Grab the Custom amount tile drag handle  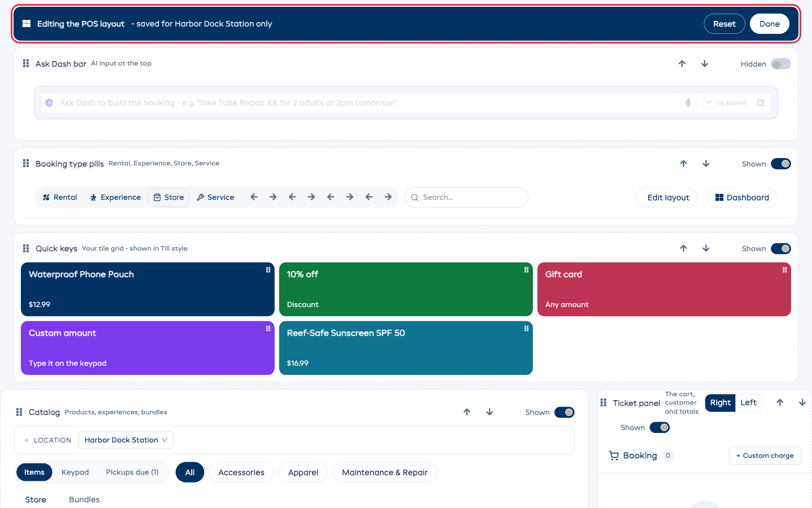[x=268, y=329]
